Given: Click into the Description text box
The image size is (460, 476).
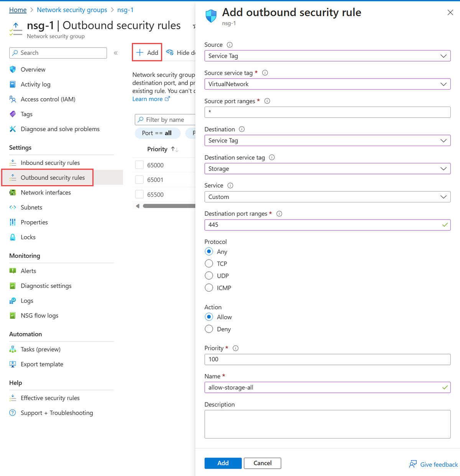Looking at the screenshot, I should 327,424.
